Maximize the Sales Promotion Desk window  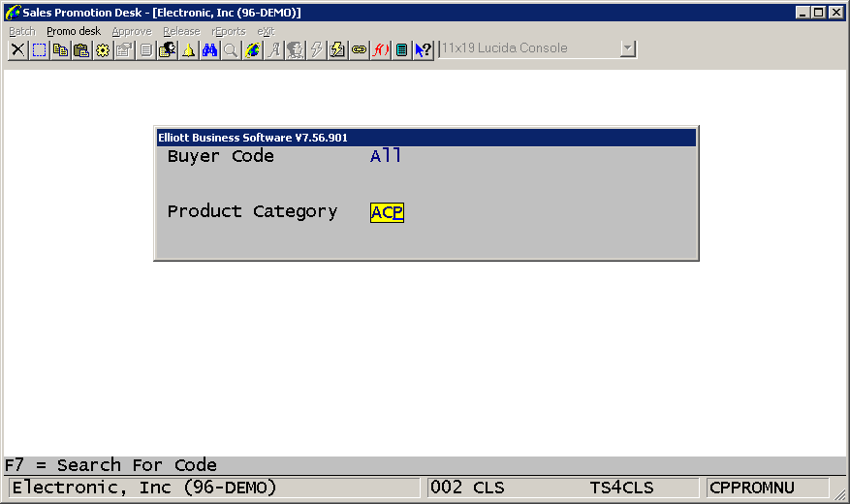tap(819, 12)
